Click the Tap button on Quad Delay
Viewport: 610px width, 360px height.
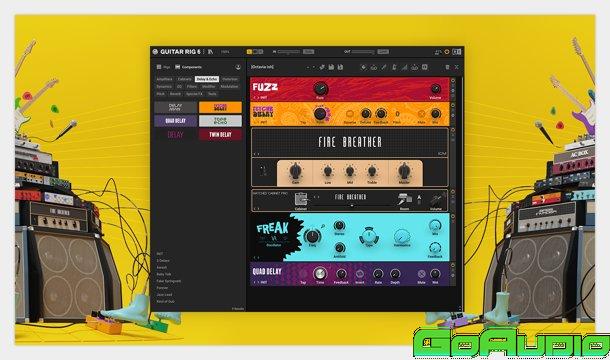(303, 274)
